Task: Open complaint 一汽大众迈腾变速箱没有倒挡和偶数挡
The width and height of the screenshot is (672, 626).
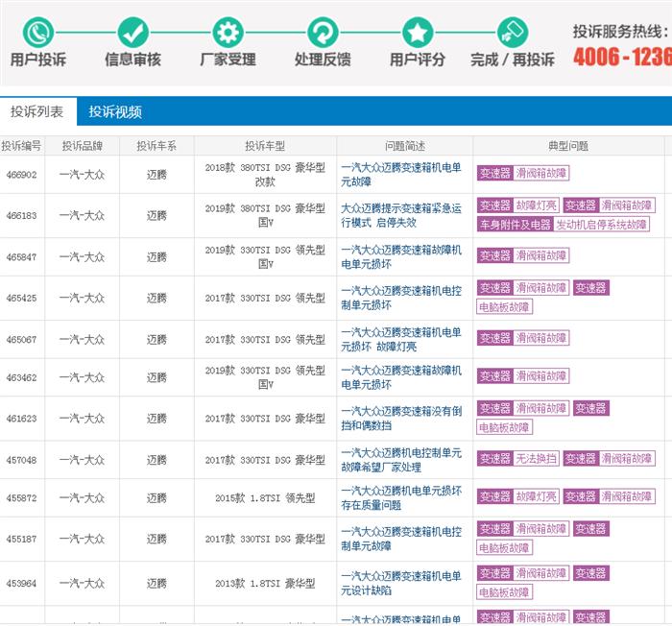Action: pos(401,418)
